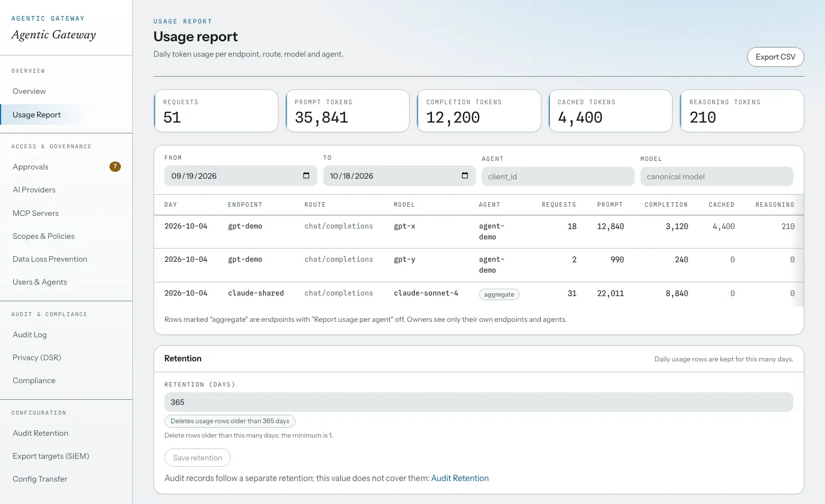Click the Requests summary card
The height and width of the screenshot is (504, 825).
216,111
